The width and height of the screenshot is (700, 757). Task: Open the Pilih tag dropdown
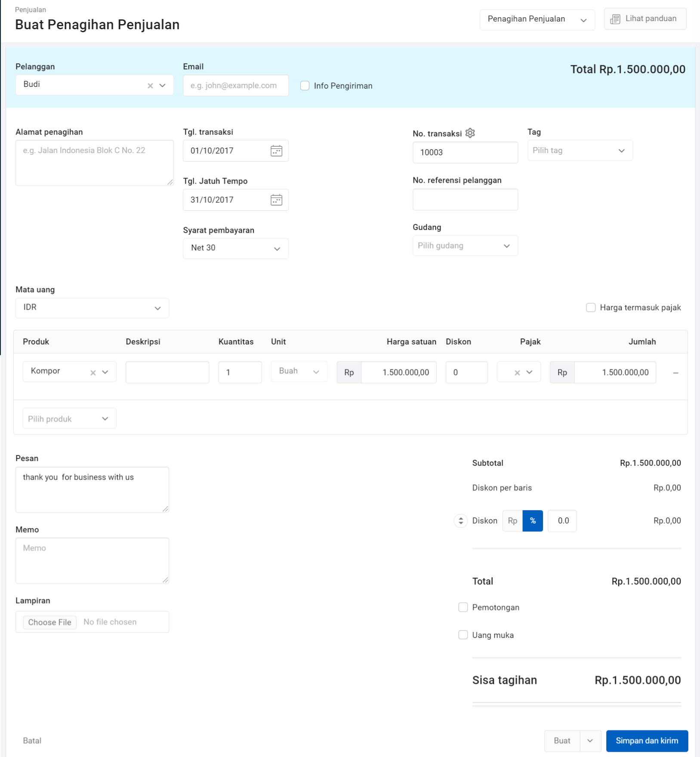tap(580, 151)
